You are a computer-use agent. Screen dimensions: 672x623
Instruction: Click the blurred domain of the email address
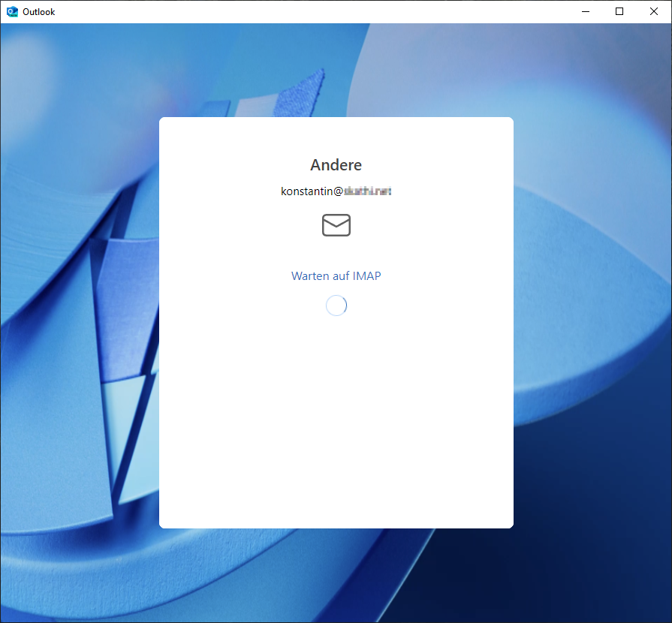point(368,191)
